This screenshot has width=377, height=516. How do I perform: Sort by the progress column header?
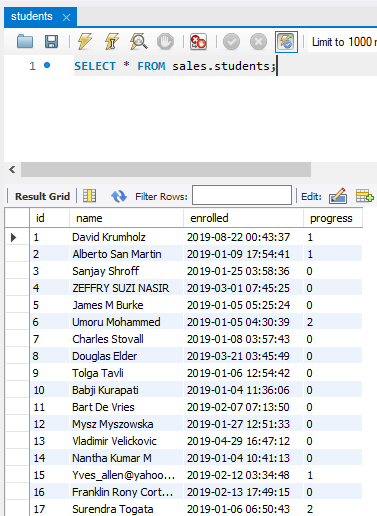333,218
